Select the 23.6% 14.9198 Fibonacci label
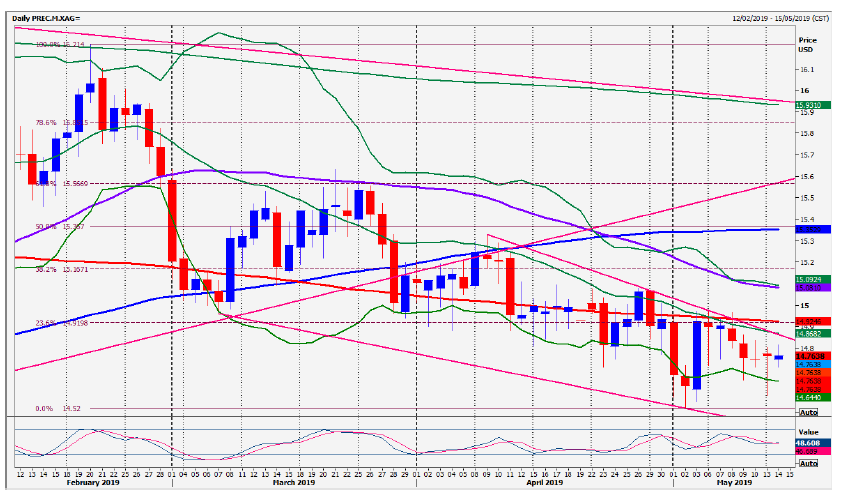 62,322
